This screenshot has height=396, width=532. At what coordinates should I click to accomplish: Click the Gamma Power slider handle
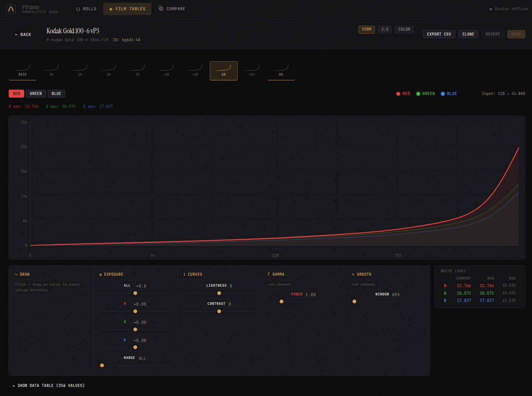tap(281, 301)
